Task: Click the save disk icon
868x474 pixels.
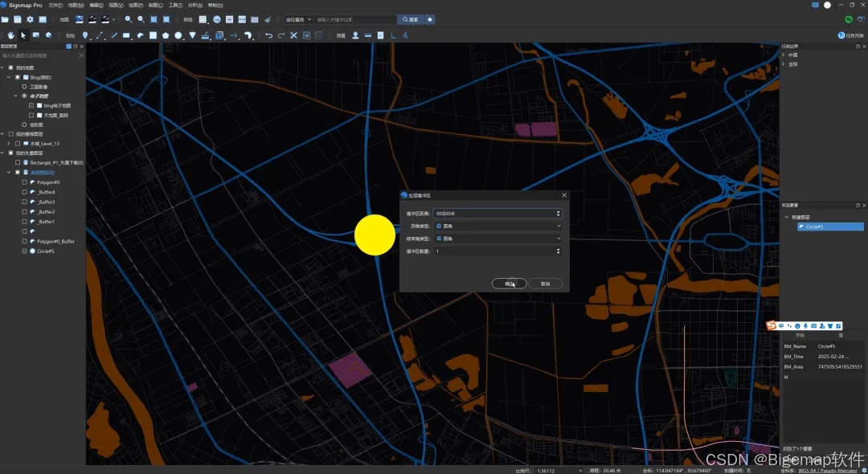Action: click(x=18, y=18)
